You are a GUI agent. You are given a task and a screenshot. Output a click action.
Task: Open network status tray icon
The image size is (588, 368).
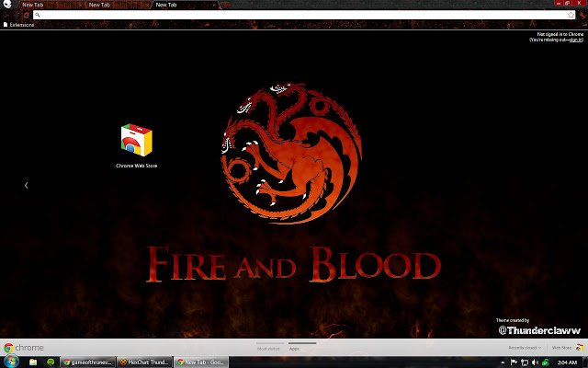point(525,362)
